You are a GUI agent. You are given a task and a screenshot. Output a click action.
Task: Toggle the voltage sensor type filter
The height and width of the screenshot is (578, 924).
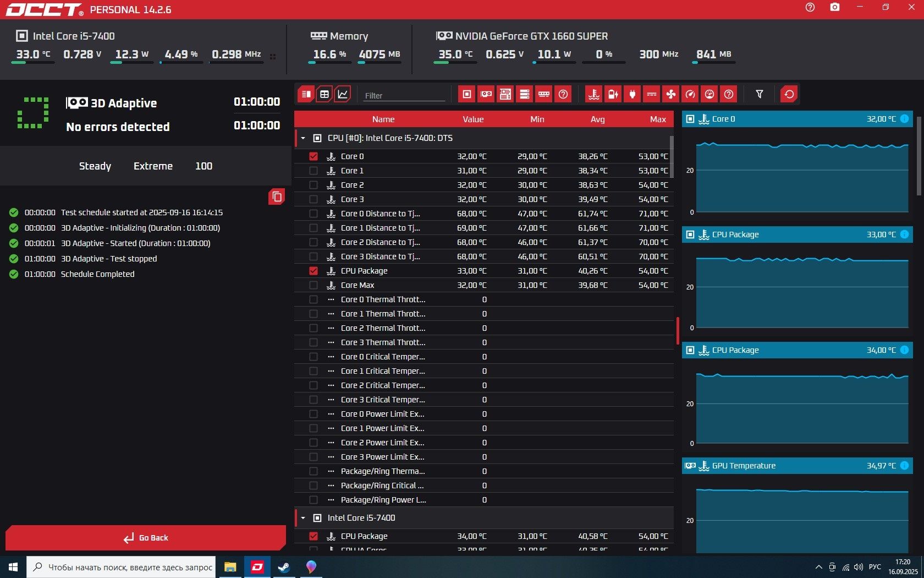(x=613, y=94)
